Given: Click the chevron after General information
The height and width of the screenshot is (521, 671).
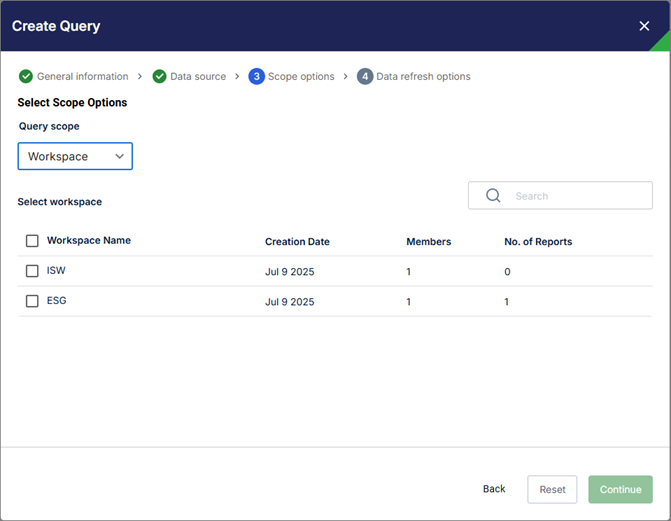Looking at the screenshot, I should coord(140,76).
